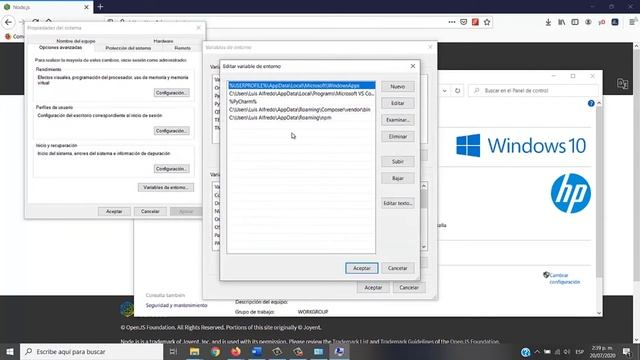Click the translate icon on the webpage
The width and height of the screenshot is (640, 360).
(x=622, y=84)
